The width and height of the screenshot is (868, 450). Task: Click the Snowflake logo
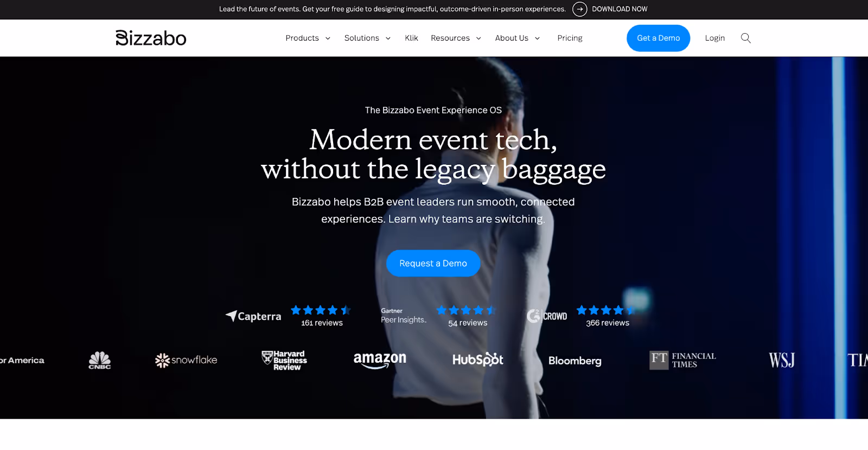[186, 361]
